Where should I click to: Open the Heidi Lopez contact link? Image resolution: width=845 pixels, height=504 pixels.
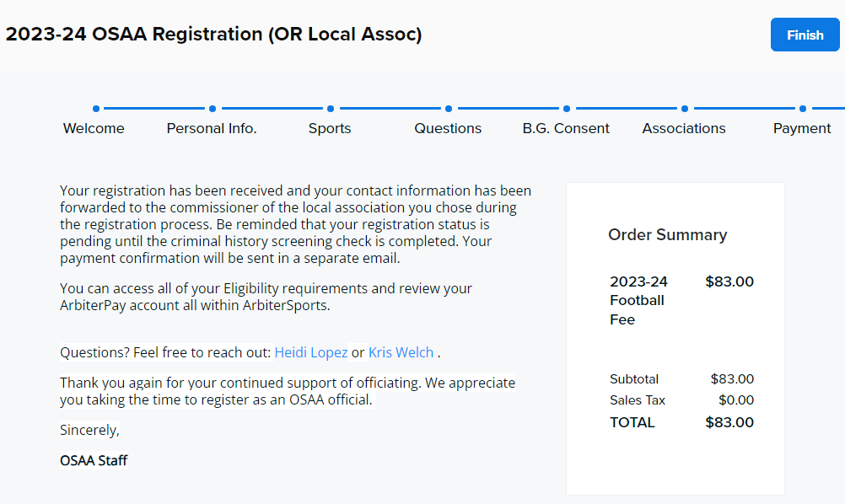pos(311,352)
